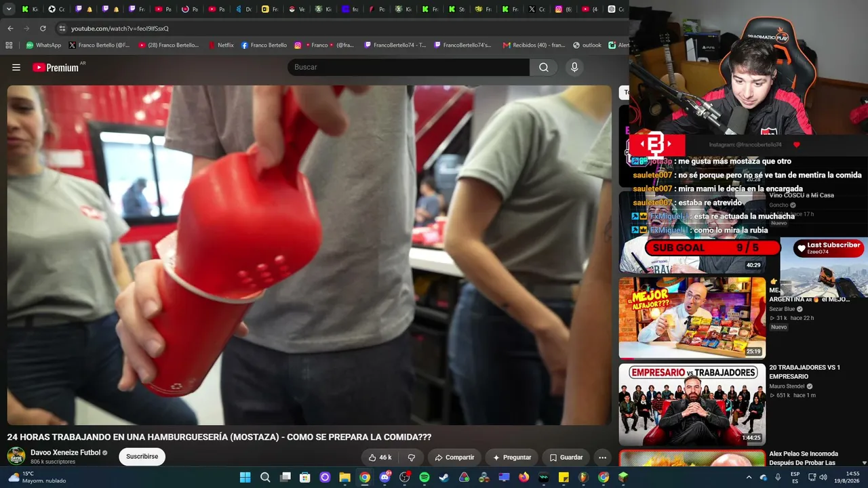Open FL Studio from the taskbar

tap(584, 477)
